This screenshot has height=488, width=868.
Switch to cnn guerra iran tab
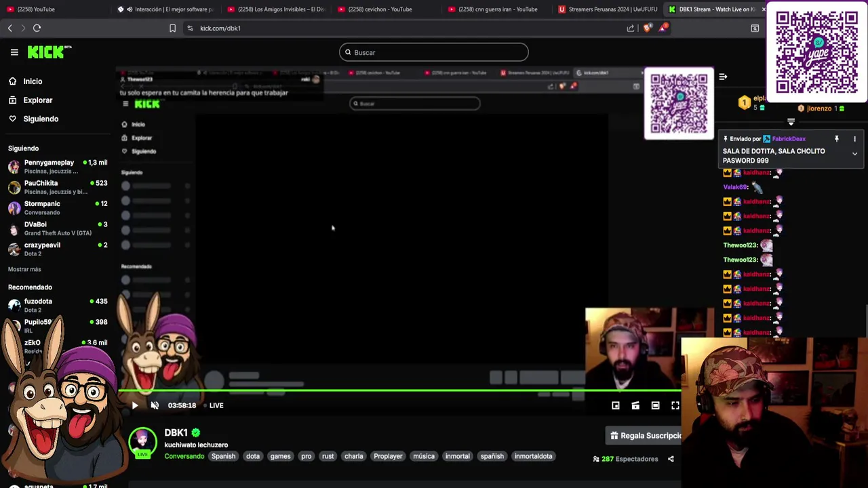tap(497, 9)
